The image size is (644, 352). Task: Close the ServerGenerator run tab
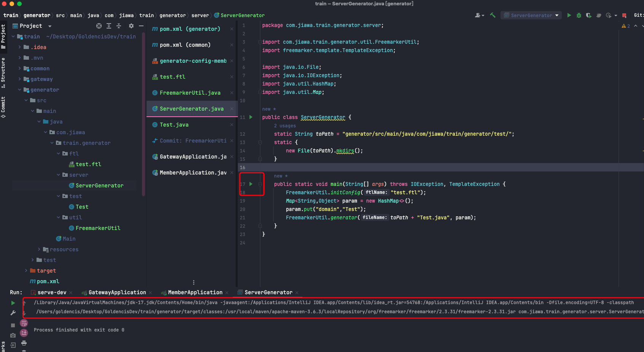(297, 293)
